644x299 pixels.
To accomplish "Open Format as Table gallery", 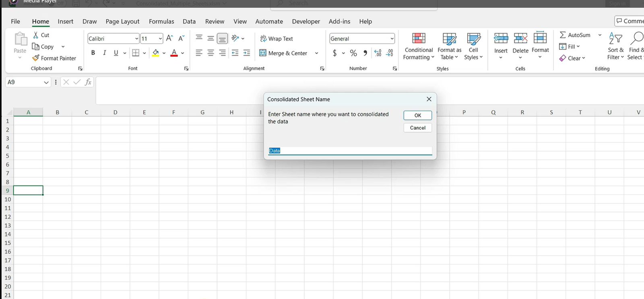I will (449, 39).
